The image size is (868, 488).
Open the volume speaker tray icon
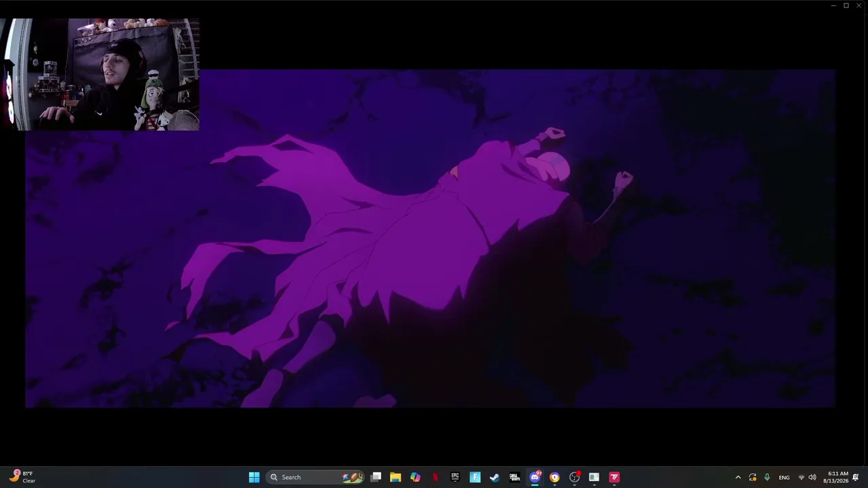tap(812, 477)
